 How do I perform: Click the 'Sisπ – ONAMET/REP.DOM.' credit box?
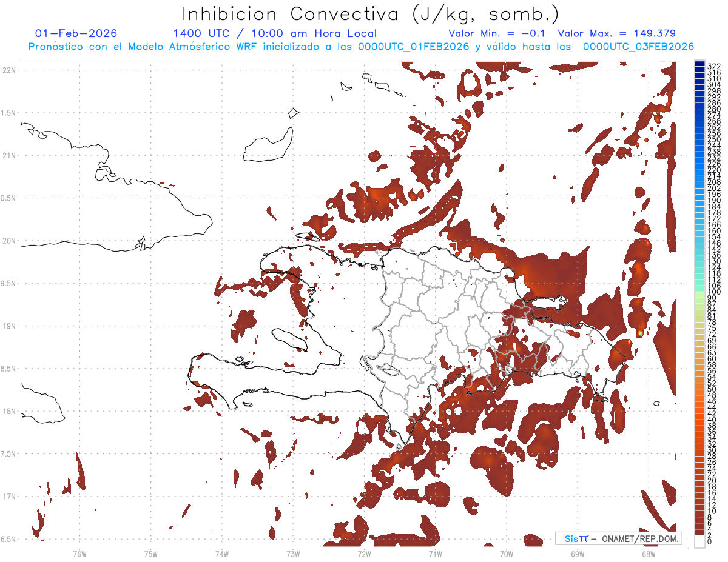point(619,538)
